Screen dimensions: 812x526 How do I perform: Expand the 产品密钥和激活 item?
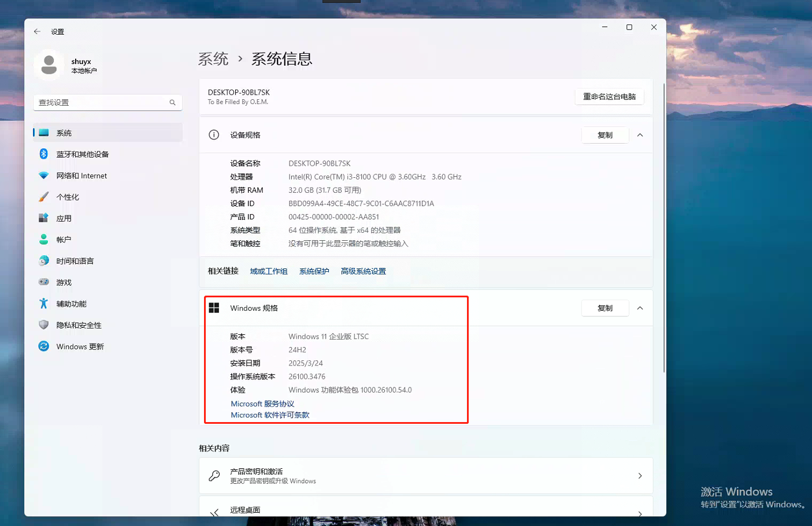426,475
